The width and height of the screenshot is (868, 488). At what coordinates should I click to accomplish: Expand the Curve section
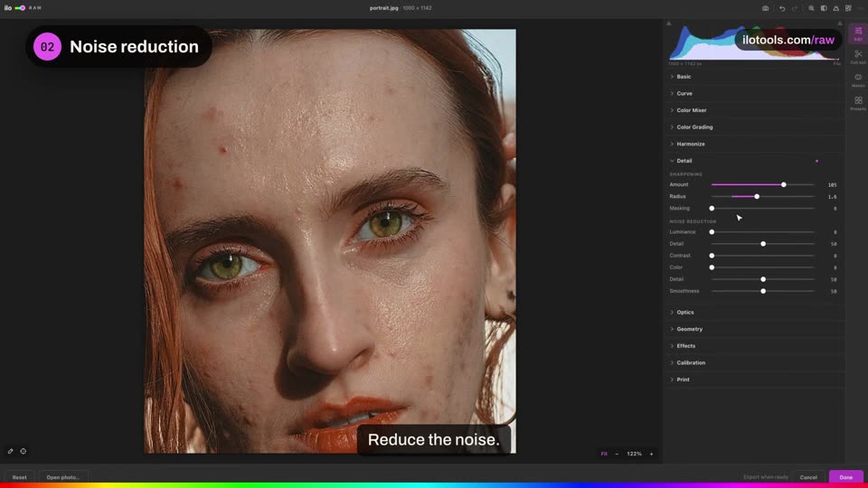(x=753, y=93)
